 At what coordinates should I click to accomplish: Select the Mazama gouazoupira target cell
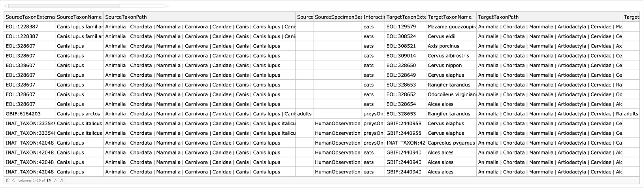[x=451, y=27]
